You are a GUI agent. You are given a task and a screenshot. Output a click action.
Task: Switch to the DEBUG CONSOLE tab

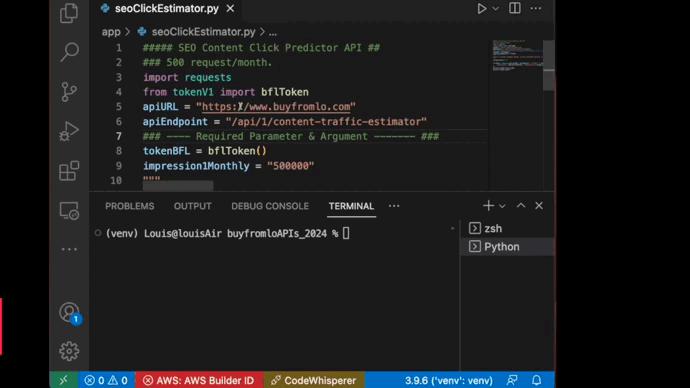click(270, 206)
